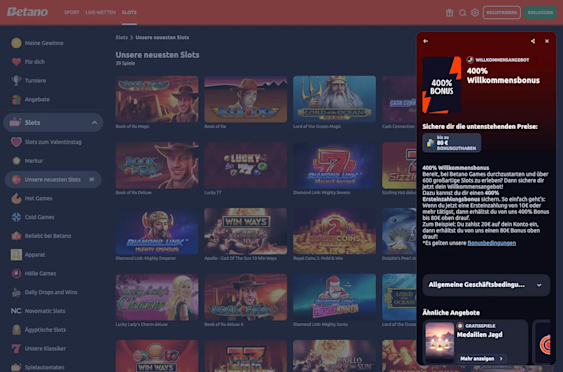
Task: Select the Cold Games snowflake icon
Action: click(16, 217)
